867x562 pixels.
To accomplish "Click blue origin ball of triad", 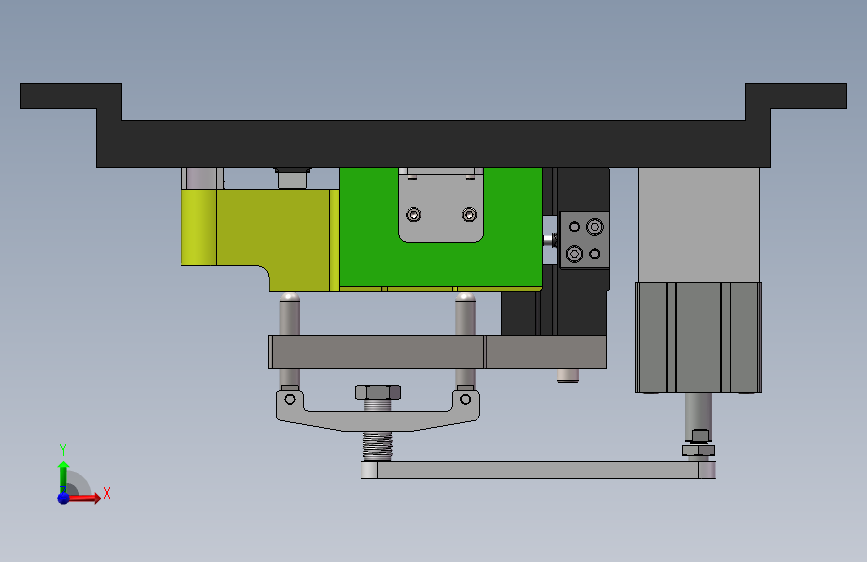I will pyautogui.click(x=64, y=498).
